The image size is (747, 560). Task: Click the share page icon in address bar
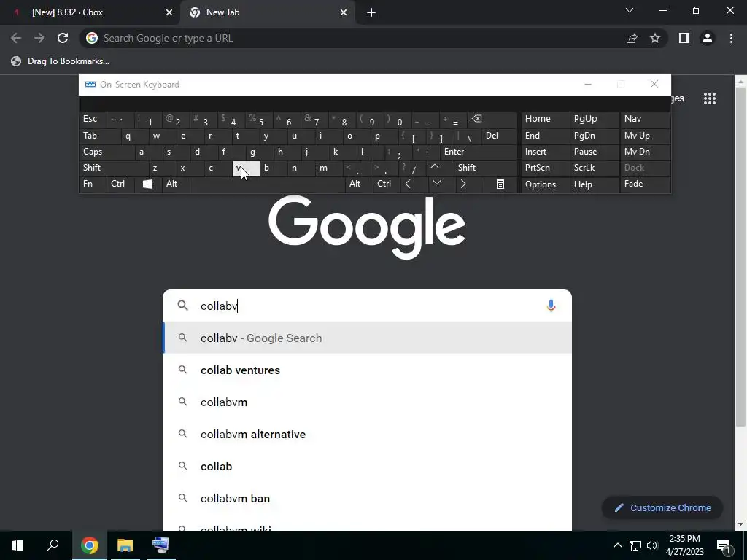[632, 38]
